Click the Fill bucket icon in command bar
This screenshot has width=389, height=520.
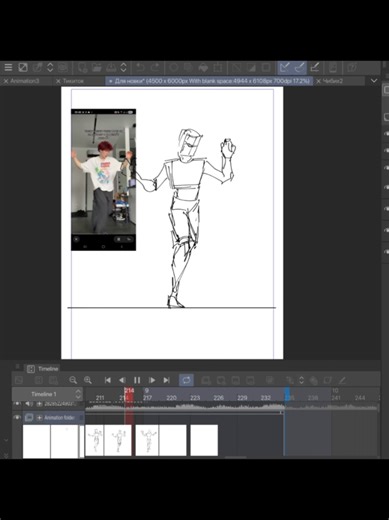[x=203, y=68]
